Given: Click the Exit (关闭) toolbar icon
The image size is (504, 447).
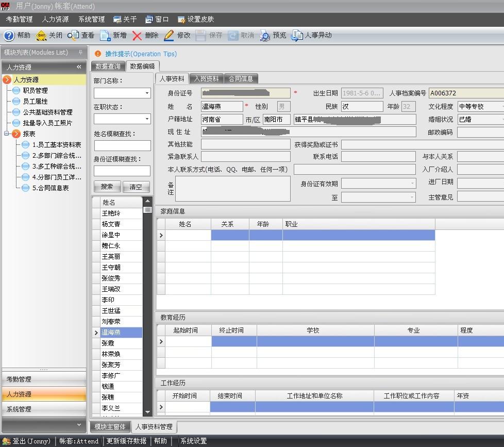Looking at the screenshot, I should pyautogui.click(x=41, y=36).
